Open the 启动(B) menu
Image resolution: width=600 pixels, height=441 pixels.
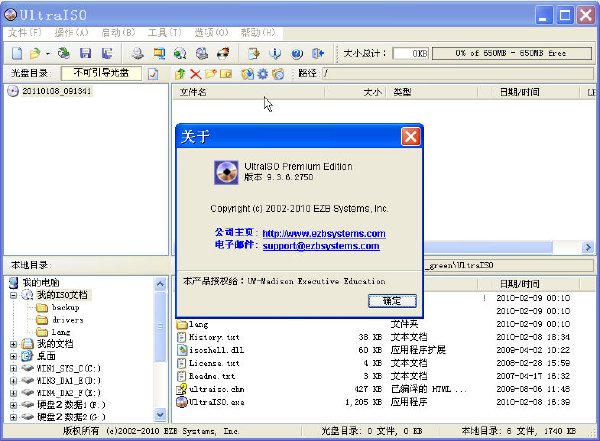pyautogui.click(x=118, y=33)
